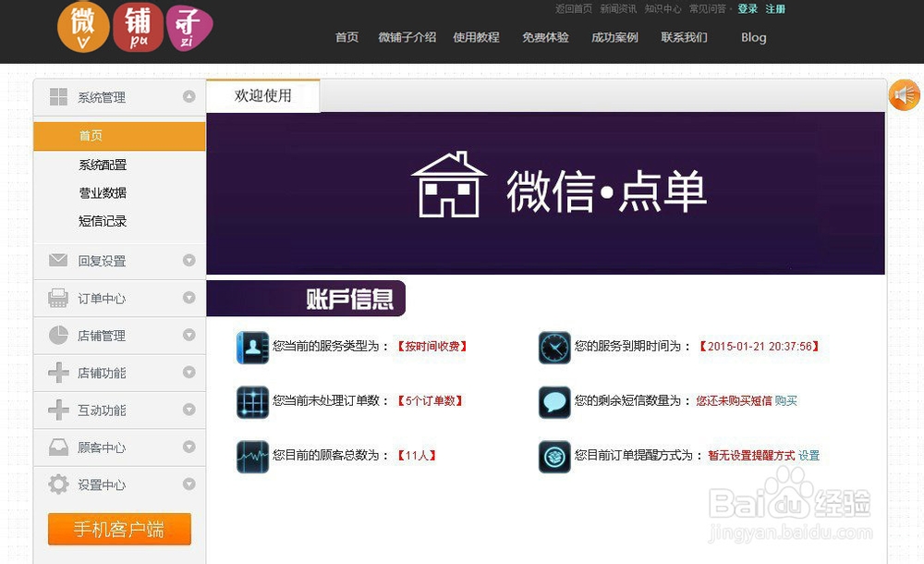Click the pink 子 logo badge
The width and height of the screenshot is (924, 564).
tap(189, 29)
